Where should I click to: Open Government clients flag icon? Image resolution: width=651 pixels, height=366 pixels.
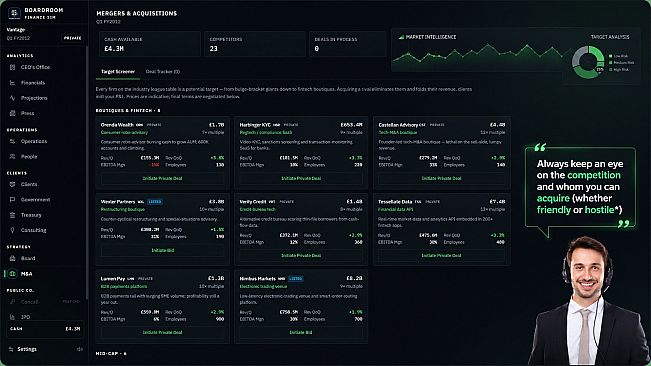pyautogui.click(x=12, y=200)
